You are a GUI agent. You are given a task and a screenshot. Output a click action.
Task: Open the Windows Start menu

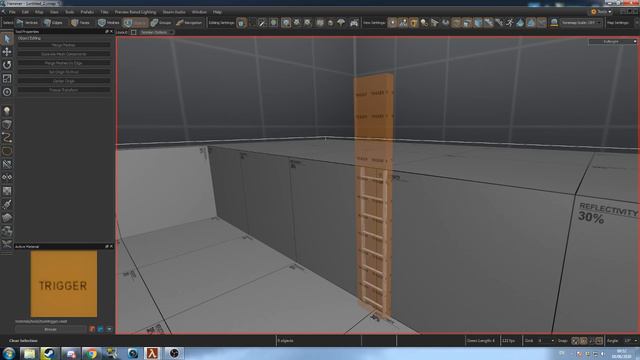9,353
